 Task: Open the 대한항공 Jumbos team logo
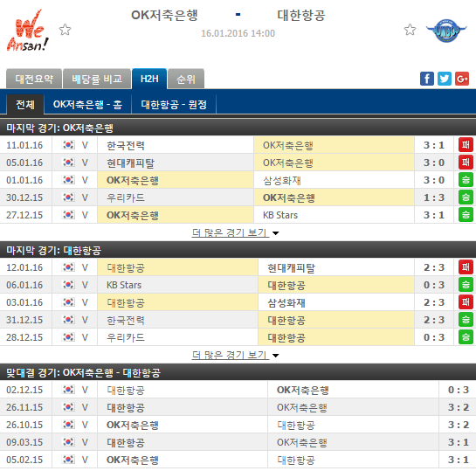click(446, 31)
